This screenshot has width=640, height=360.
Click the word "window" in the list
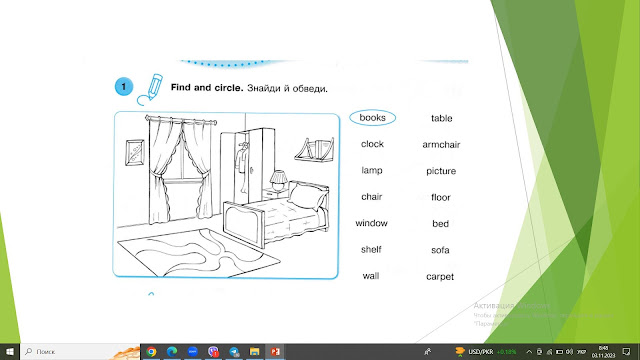pyautogui.click(x=371, y=223)
